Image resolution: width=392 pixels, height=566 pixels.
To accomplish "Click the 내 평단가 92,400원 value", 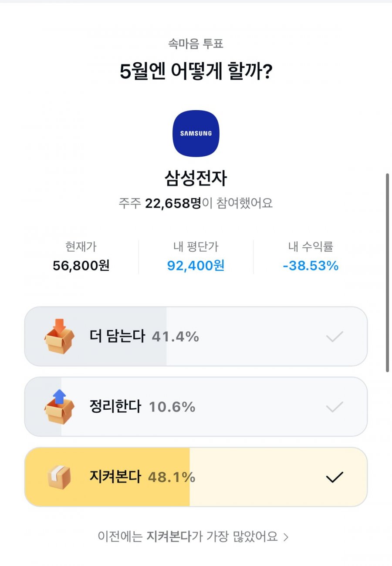I will click(196, 266).
